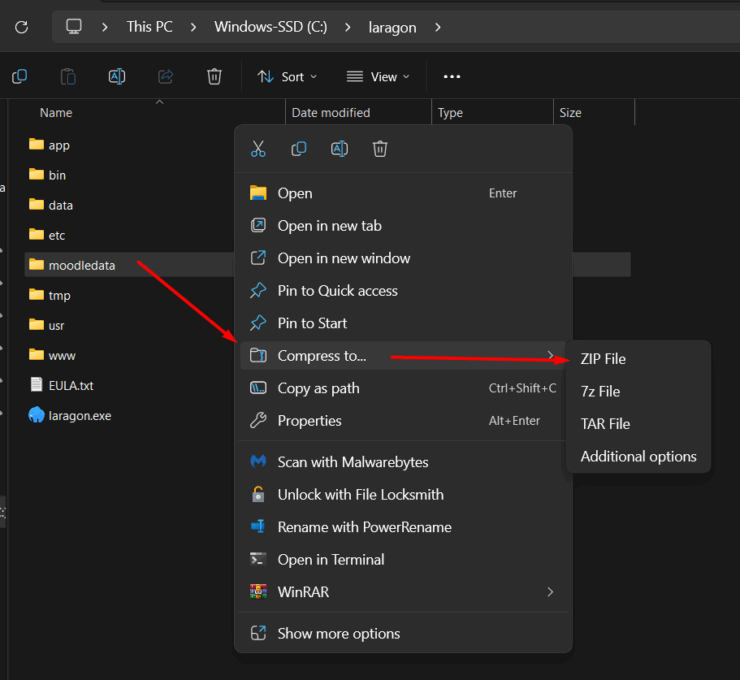Click the Rename icon in context menu
Image resolution: width=740 pixels, height=680 pixels.
[x=339, y=149]
